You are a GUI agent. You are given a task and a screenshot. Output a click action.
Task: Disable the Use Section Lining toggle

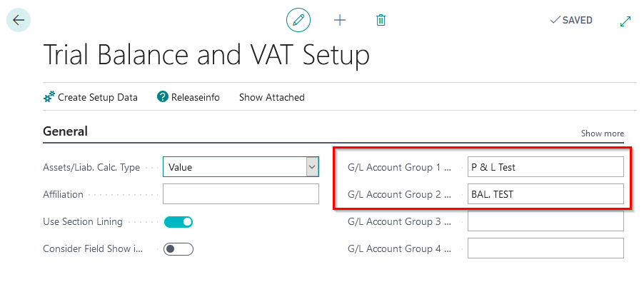tap(178, 222)
